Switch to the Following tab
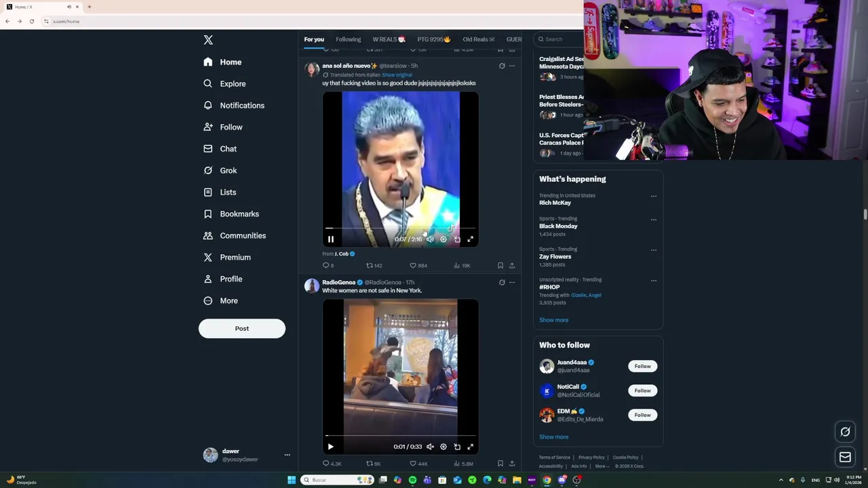This screenshot has width=868, height=488. click(x=348, y=39)
